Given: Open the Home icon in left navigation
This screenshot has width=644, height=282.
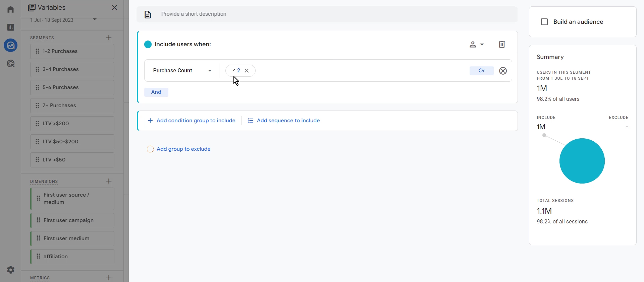Looking at the screenshot, I should pyautogui.click(x=11, y=9).
